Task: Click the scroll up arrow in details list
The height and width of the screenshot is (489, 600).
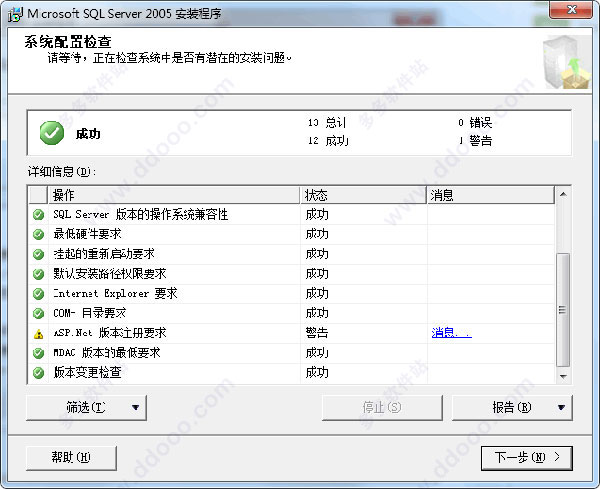Action: coord(563,194)
